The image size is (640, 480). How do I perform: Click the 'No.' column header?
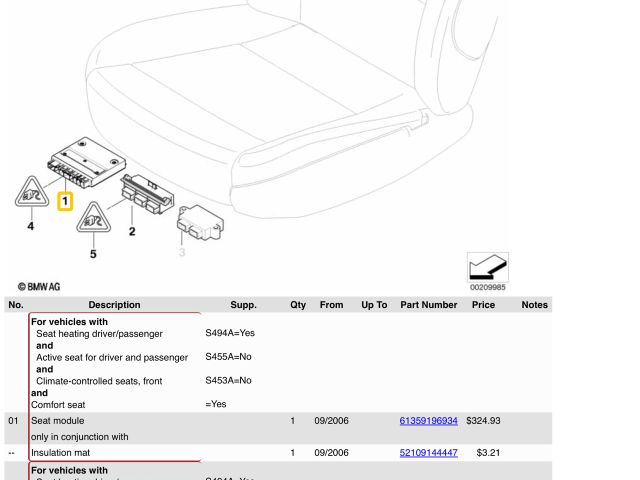click(x=16, y=305)
